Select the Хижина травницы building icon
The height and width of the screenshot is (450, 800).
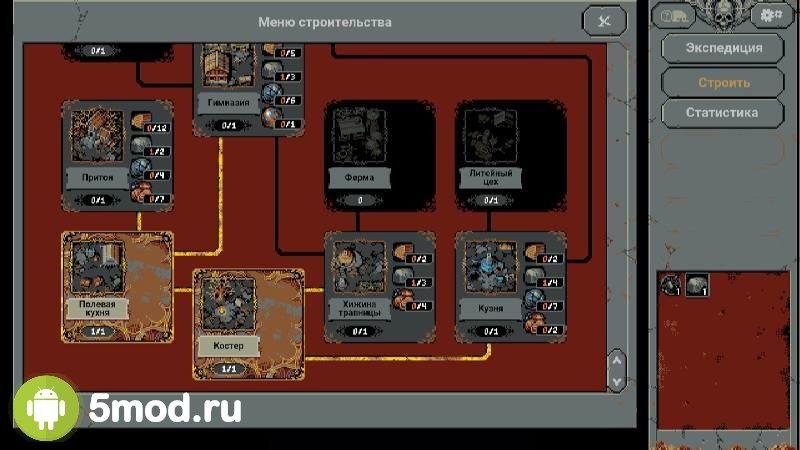click(x=359, y=265)
